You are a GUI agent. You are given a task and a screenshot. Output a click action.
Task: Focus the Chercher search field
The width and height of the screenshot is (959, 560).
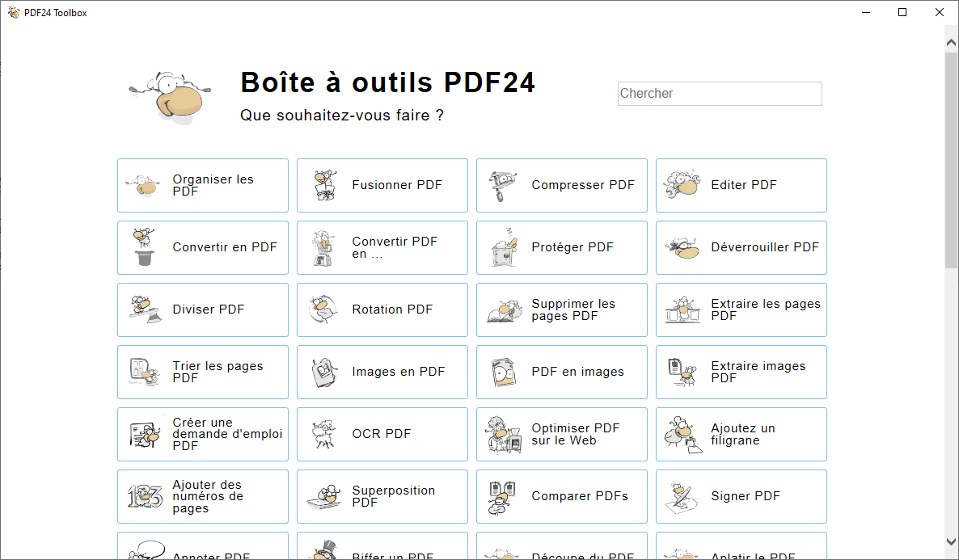click(x=720, y=94)
